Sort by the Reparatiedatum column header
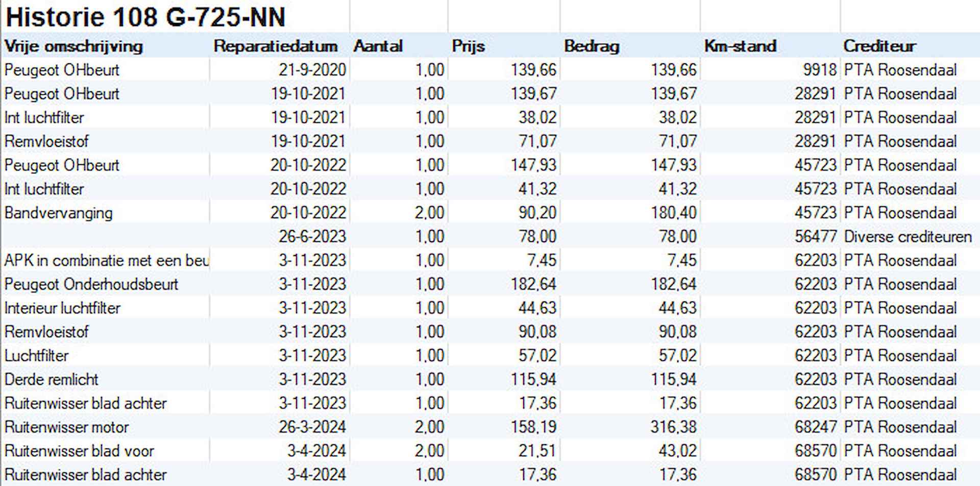The width and height of the screenshot is (980, 486). coord(276,46)
